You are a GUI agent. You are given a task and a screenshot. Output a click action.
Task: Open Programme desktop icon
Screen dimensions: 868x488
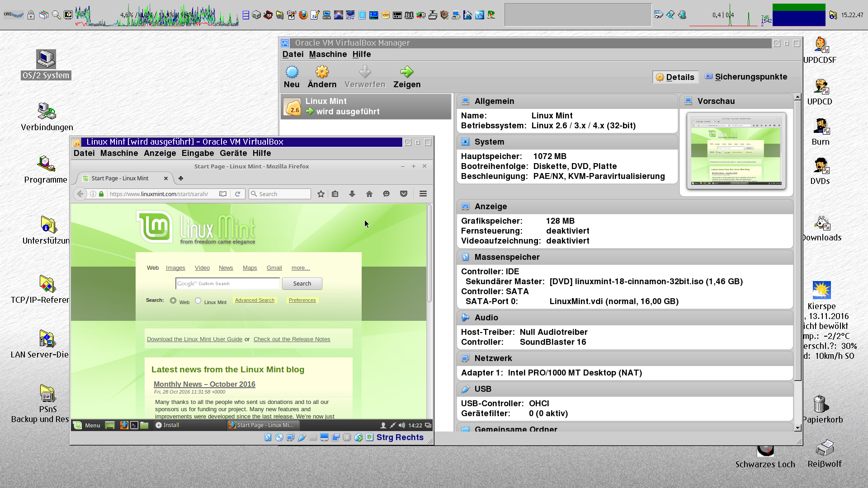pos(46,164)
